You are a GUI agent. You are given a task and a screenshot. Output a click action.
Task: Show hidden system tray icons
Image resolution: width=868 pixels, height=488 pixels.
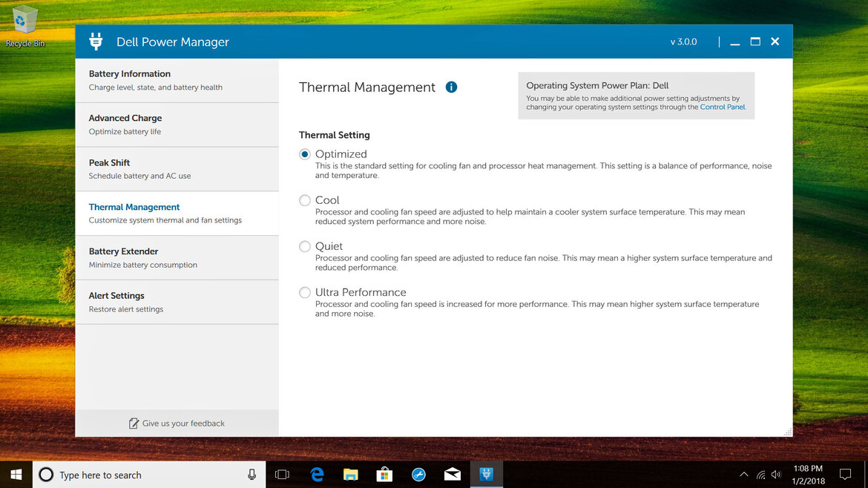[x=744, y=475]
